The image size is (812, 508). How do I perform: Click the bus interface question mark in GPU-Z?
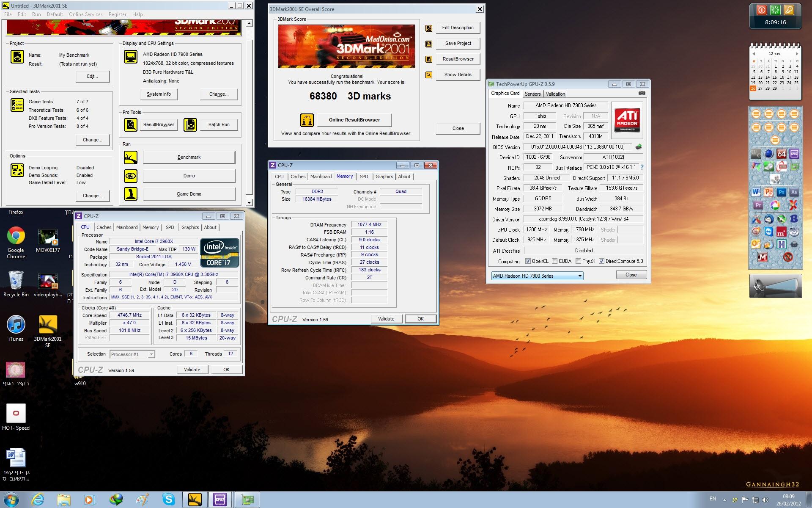pos(642,167)
